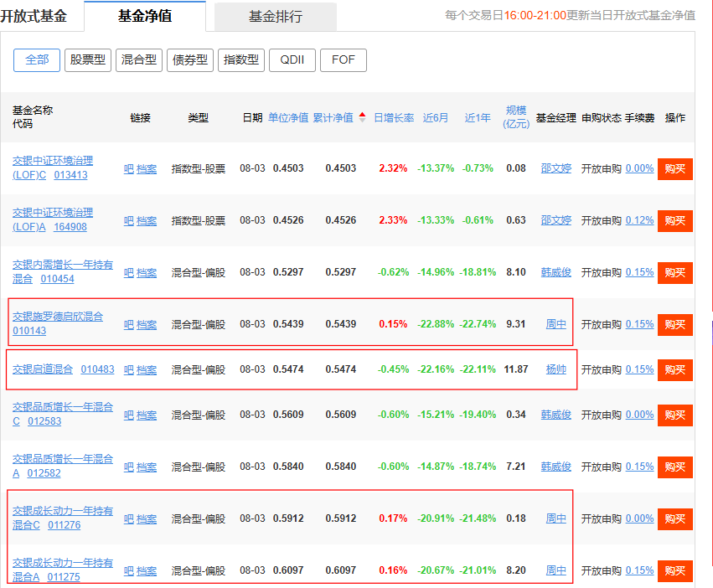Sort table by 单位净值 header
713x588 pixels.
[x=288, y=118]
